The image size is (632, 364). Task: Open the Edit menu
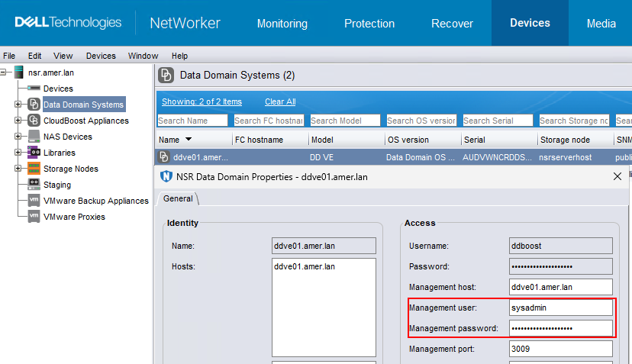pyautogui.click(x=34, y=56)
